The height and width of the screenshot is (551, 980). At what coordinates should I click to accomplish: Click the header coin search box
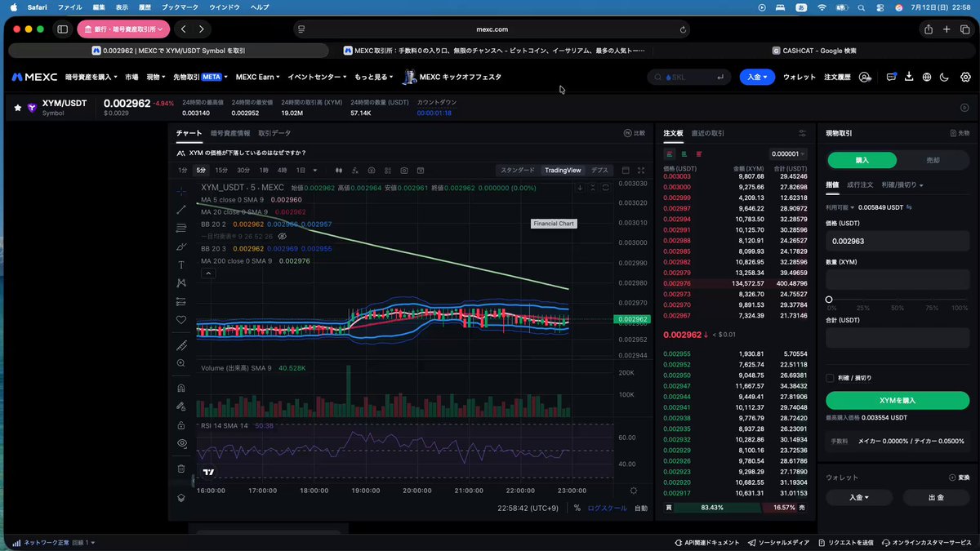(690, 77)
